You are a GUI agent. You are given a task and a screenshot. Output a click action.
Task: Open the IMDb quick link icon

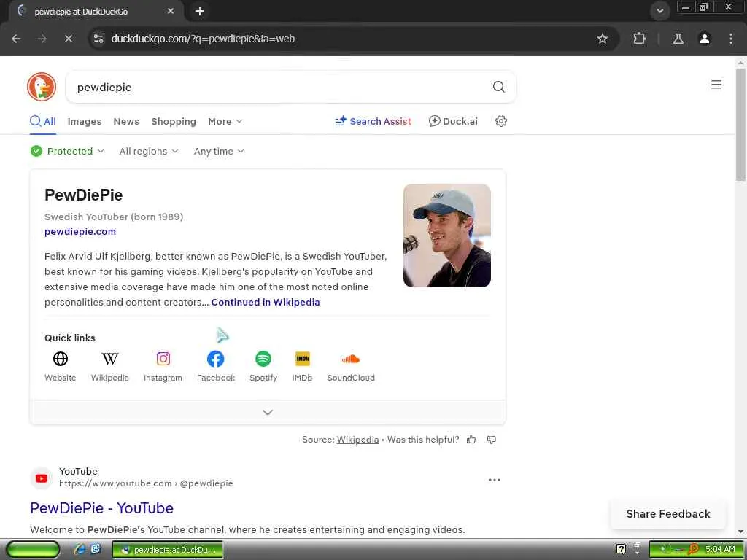pos(303,359)
